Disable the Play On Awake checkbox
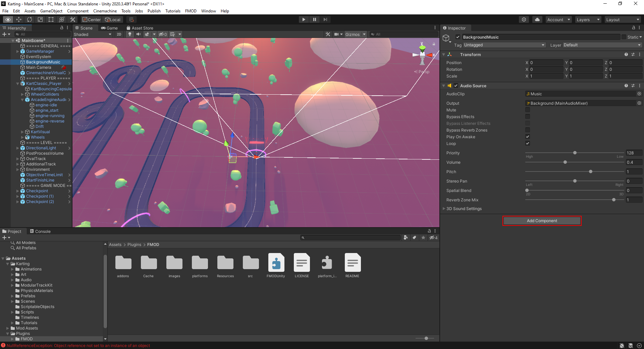The image size is (644, 349). click(x=527, y=137)
